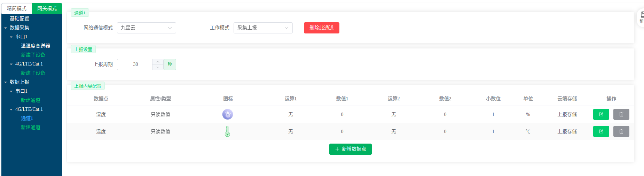Select 温湿度变送器 device in sidebar

[36, 46]
